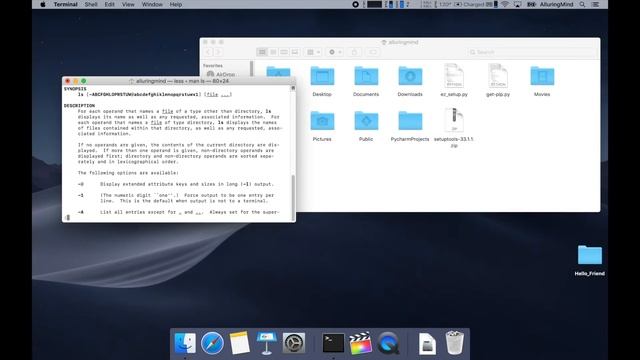Switch Finder to icon view
The image size is (640, 360).
click(262, 52)
